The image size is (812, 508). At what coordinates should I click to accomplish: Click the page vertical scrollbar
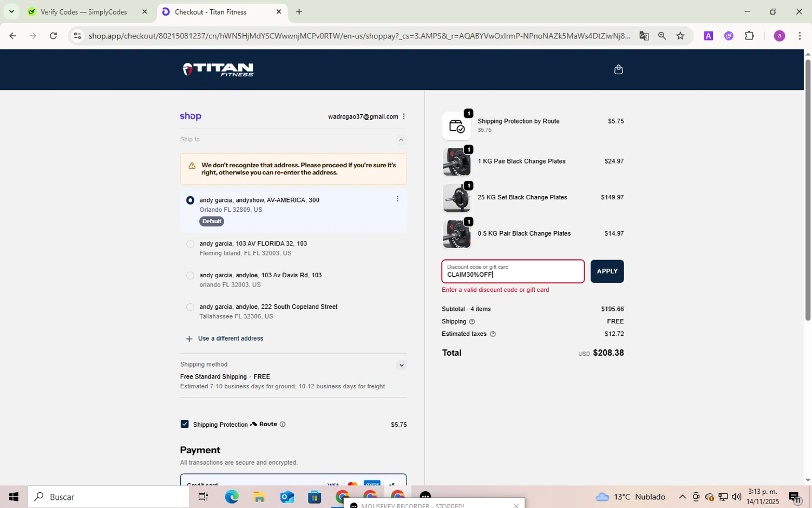808,190
